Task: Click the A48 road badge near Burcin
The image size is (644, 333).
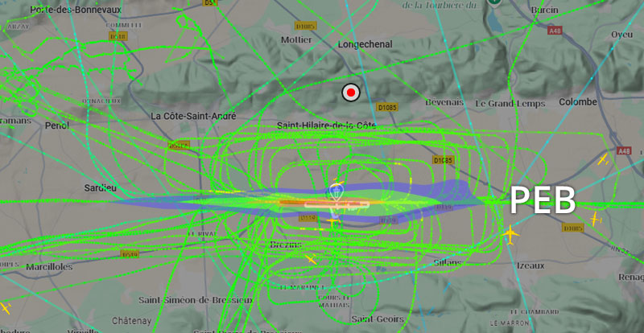Action: point(555,31)
